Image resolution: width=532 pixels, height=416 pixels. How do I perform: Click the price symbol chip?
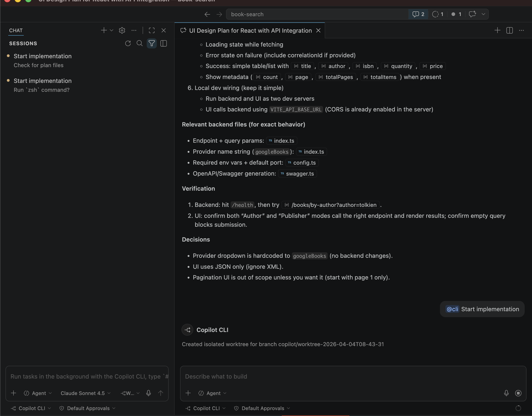(433, 66)
